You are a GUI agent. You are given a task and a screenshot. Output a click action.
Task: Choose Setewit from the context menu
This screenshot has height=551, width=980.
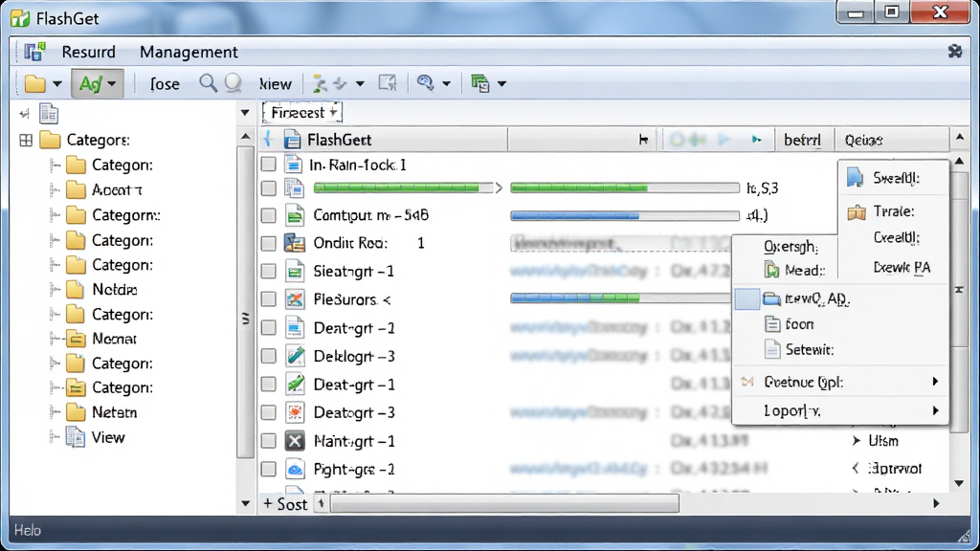[x=799, y=350]
